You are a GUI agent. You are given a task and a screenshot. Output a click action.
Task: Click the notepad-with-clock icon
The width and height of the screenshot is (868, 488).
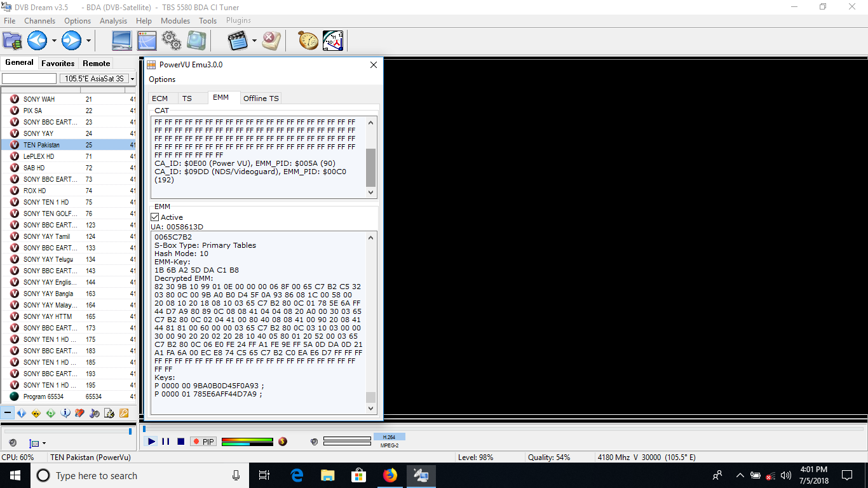pyautogui.click(x=109, y=413)
